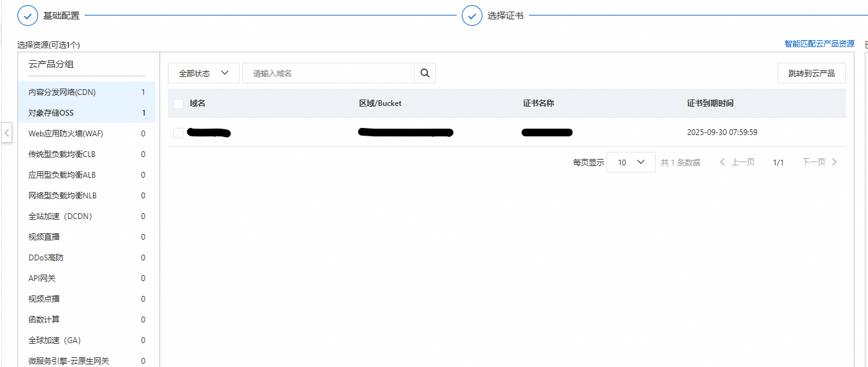
Task: Click the 区域/Bucket column header
Action: [x=380, y=103]
